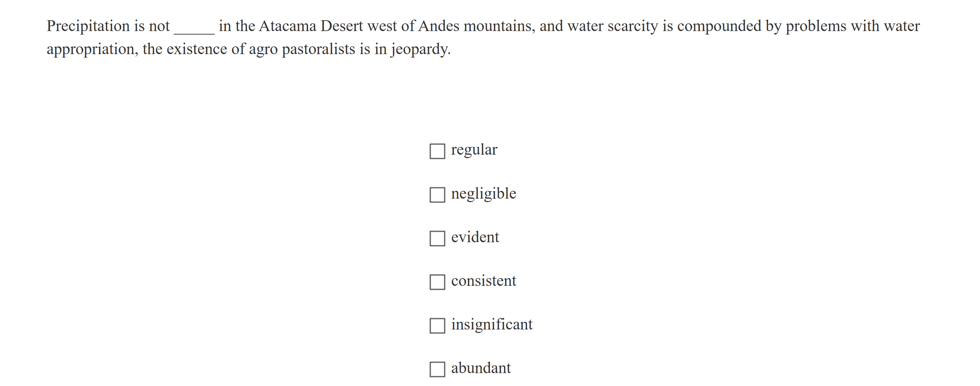This screenshot has width=980, height=386.
Task: Click the 'abundant' answer label
Action: (x=481, y=368)
